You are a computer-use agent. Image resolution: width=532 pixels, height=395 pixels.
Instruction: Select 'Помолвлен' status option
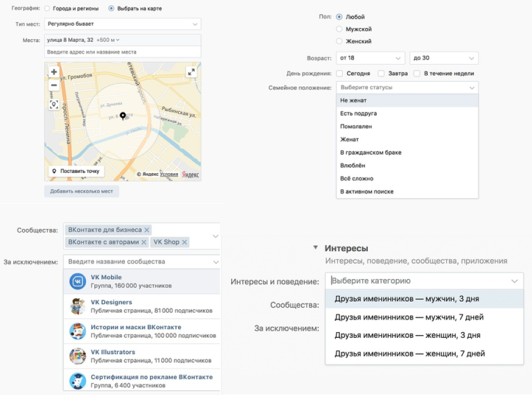click(407, 126)
